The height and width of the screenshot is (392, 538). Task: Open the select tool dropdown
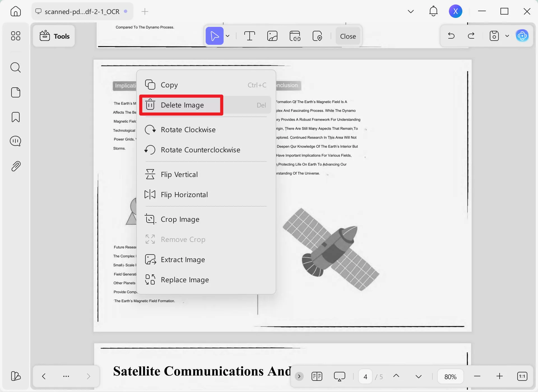(228, 36)
